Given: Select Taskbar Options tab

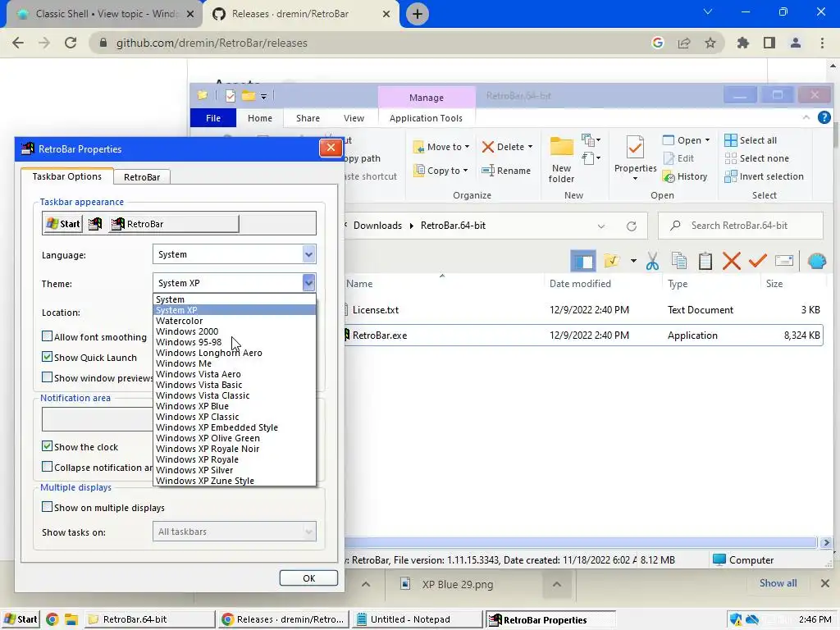Looking at the screenshot, I should click(67, 176).
